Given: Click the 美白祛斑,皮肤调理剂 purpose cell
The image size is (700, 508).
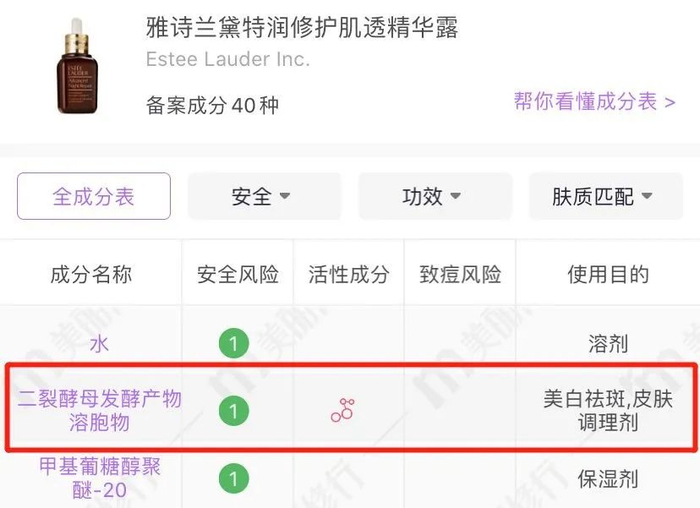Looking at the screenshot, I should (x=608, y=411).
